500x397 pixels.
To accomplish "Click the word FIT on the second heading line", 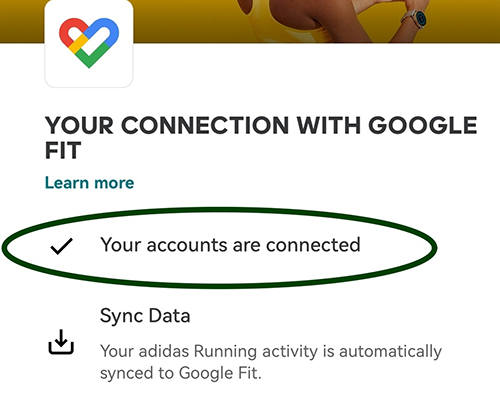I will [x=63, y=150].
